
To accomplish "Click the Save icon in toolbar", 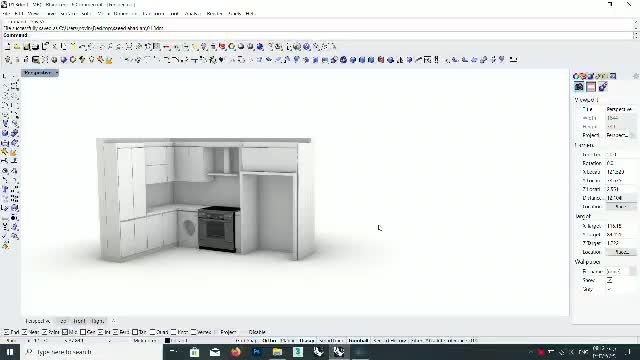I will (27, 47).
